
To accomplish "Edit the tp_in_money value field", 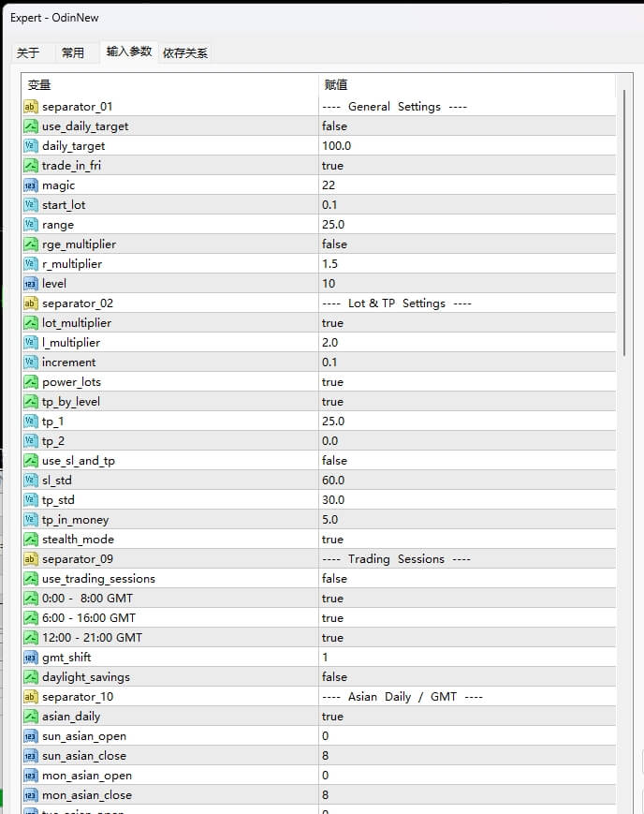I will tap(466, 520).
